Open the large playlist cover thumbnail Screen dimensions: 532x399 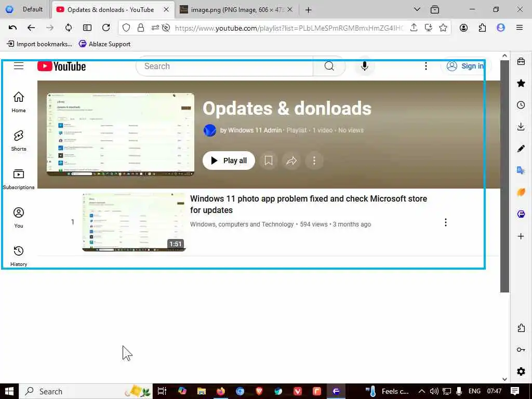pyautogui.click(x=121, y=135)
